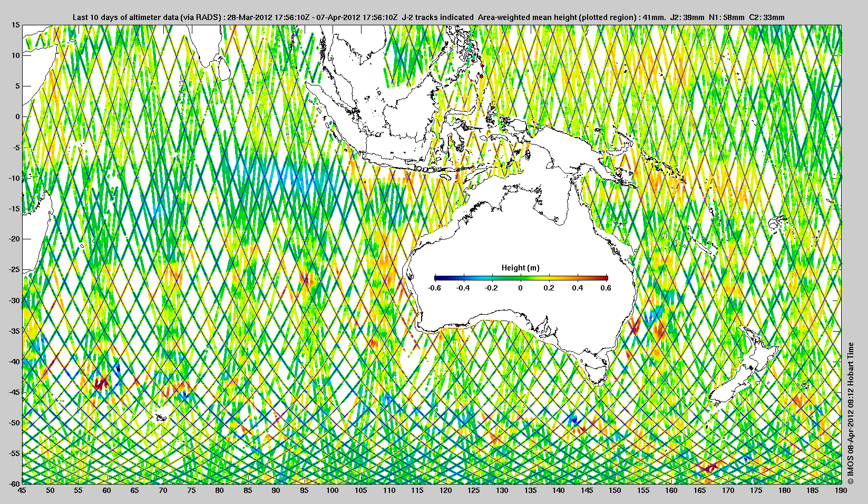868x504 pixels.
Task: Click the longitude axis label 75
Action: 191,490
